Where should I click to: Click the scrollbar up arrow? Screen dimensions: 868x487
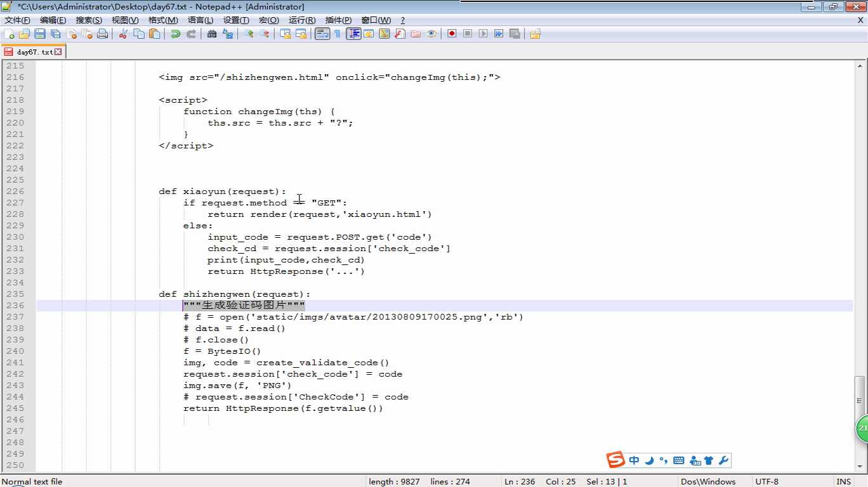click(x=860, y=65)
